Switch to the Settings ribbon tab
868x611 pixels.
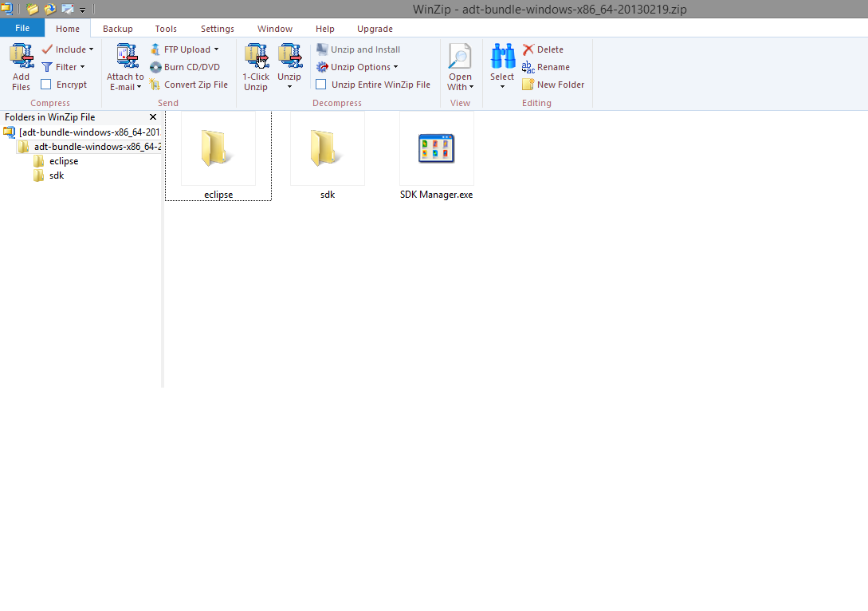coord(218,29)
